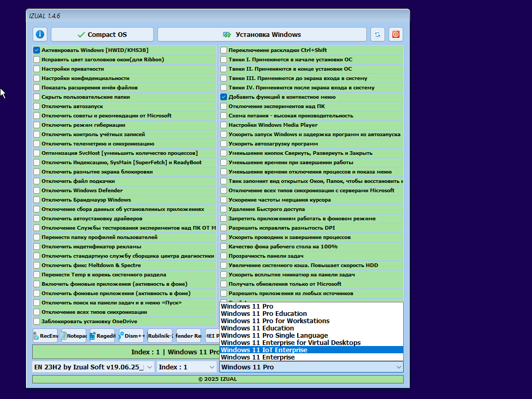Screen dimensions: 532x399
Task: Check Отключить контроль учётных записей
Action: point(37,135)
